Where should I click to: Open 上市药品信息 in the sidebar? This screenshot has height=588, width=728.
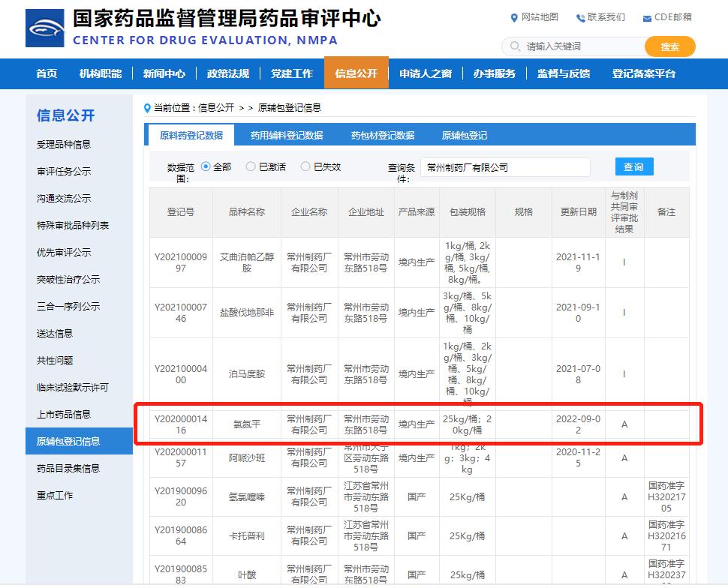click(64, 415)
